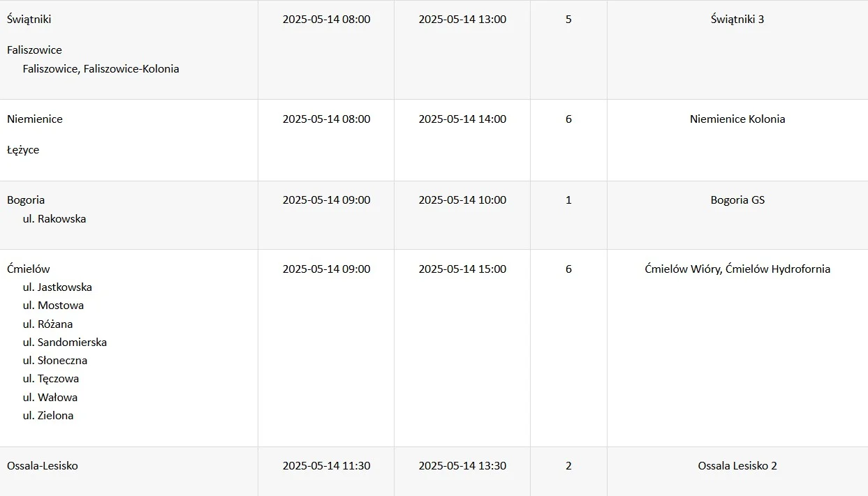Click the 2025-05-14 13:00 end time
868x496 pixels.
tap(462, 20)
